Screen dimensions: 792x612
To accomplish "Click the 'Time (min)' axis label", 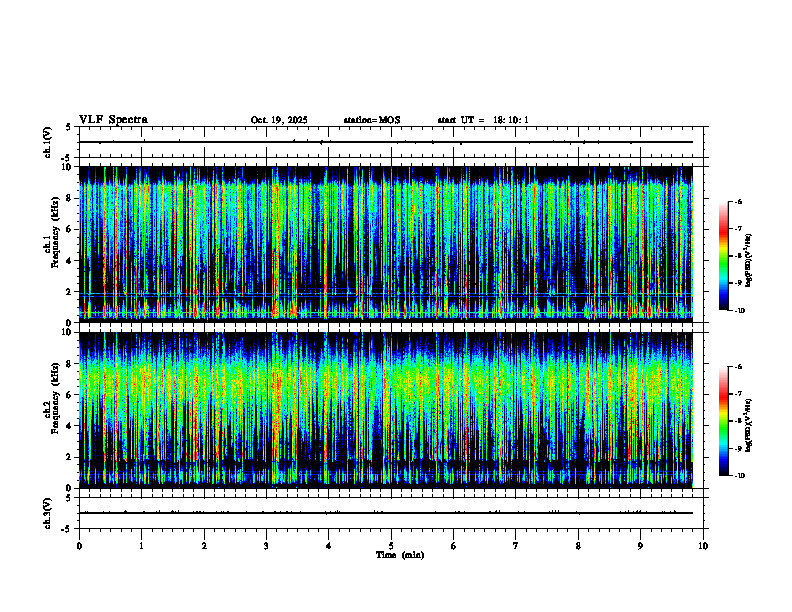I will (400, 555).
